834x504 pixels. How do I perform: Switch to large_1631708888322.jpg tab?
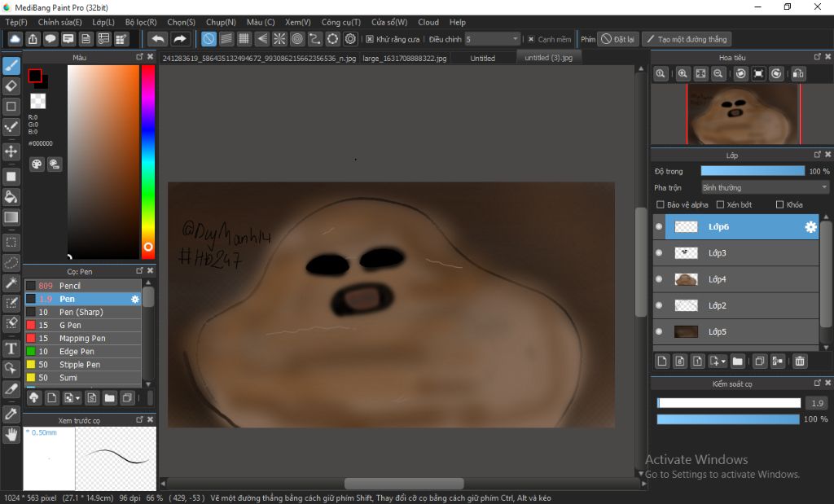tap(405, 58)
